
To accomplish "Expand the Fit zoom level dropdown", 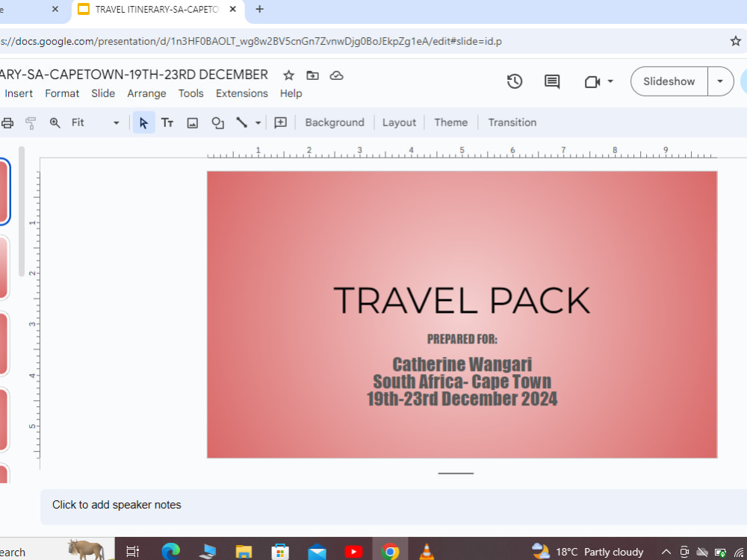I will [x=116, y=123].
